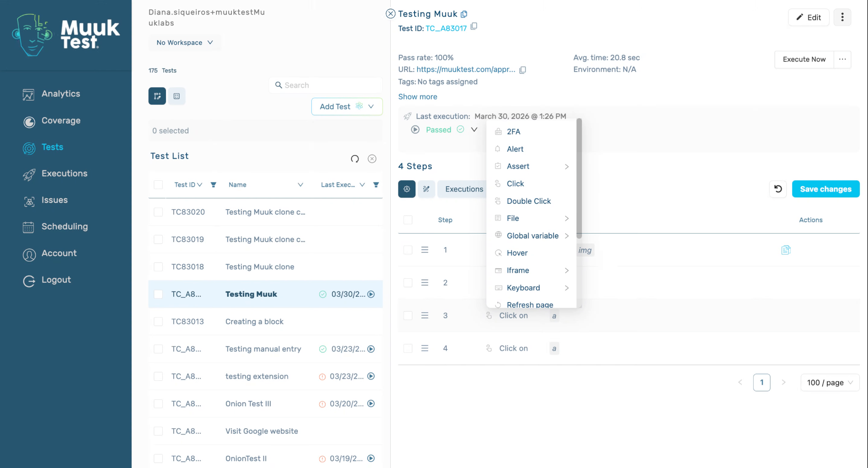
Task: Select checkbox for TC83018 row
Action: point(158,267)
